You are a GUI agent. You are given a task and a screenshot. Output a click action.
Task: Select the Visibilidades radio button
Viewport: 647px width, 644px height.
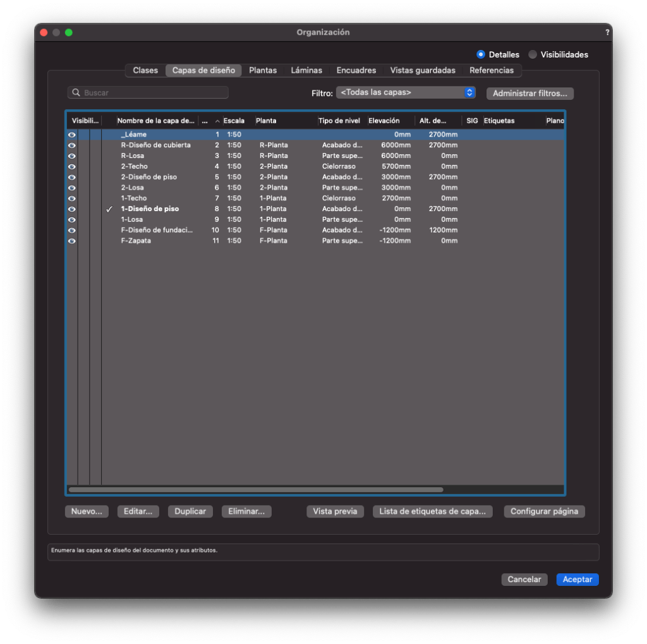coord(533,54)
